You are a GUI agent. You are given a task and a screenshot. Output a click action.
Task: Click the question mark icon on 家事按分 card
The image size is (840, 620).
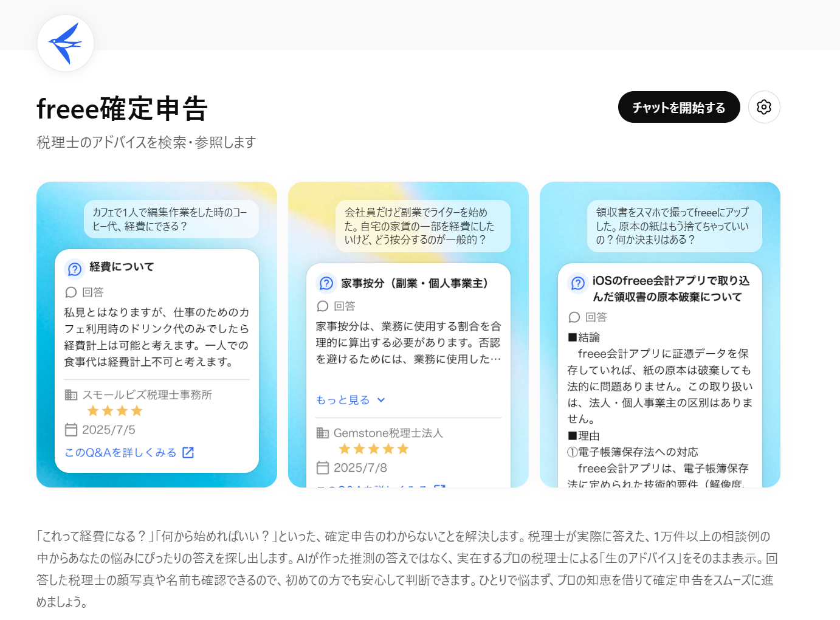tap(325, 283)
